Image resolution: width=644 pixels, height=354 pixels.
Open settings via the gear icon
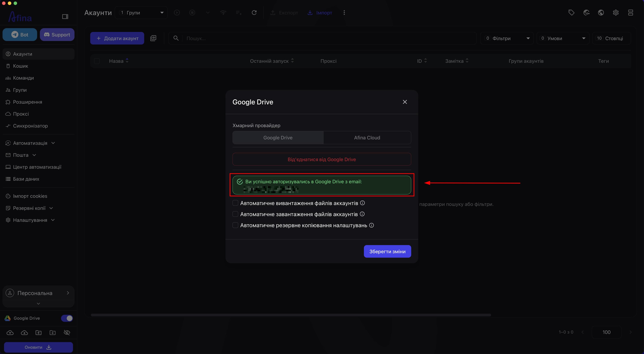616,13
